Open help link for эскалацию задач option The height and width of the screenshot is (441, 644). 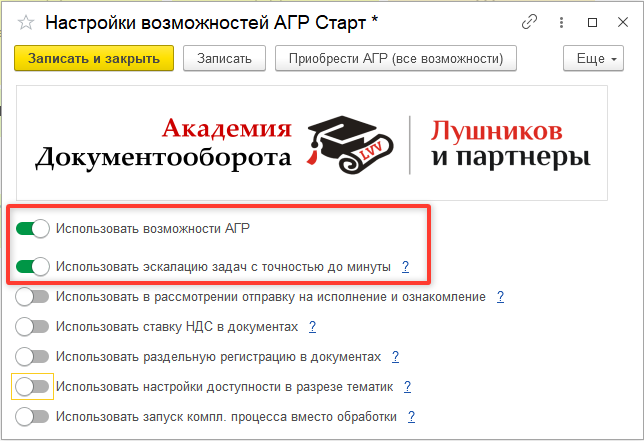click(x=405, y=267)
